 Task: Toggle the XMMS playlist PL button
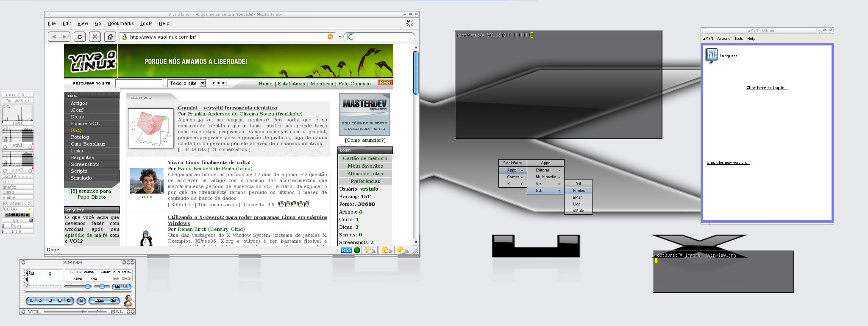pos(126,287)
